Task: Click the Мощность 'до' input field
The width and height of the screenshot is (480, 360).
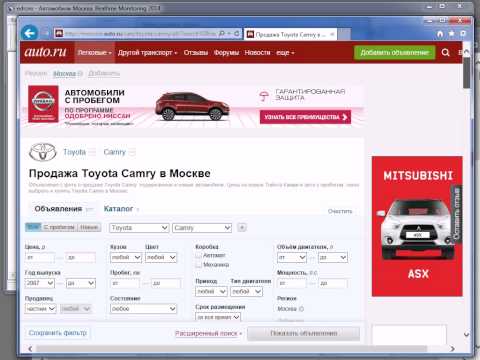Action: (333, 283)
